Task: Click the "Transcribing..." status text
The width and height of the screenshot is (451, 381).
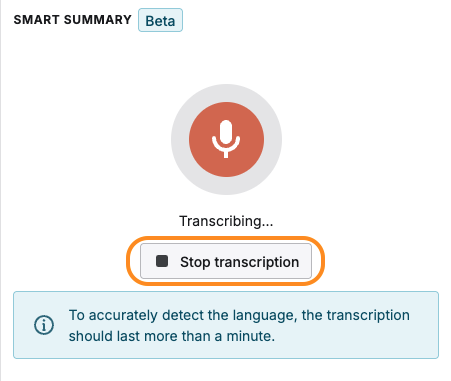Action: [x=226, y=221]
